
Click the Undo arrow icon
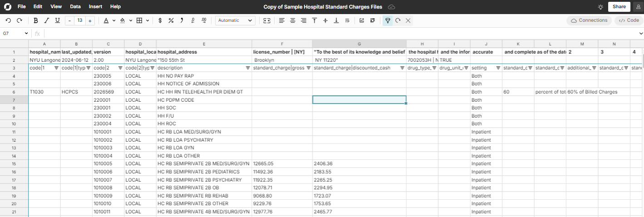point(8,20)
